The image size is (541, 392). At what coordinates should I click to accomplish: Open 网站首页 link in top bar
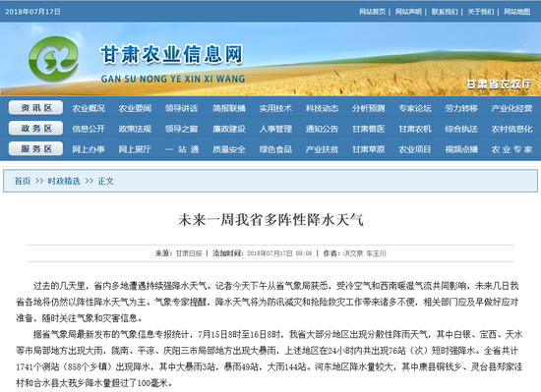point(372,12)
